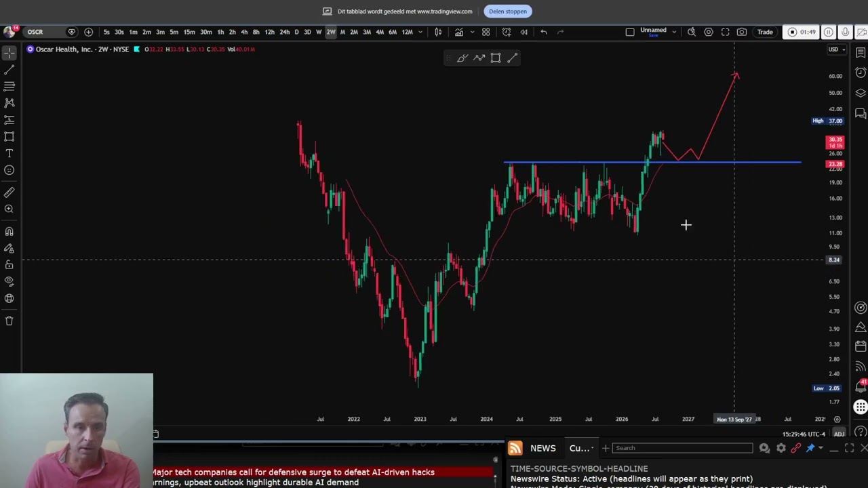The height and width of the screenshot is (488, 868).
Task: Expand the timeframe list chevron
Action: [x=420, y=32]
